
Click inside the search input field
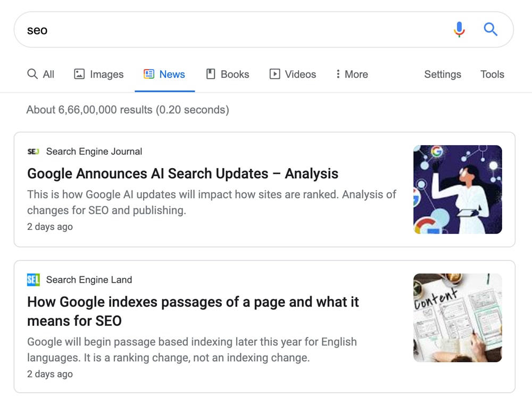point(213,30)
